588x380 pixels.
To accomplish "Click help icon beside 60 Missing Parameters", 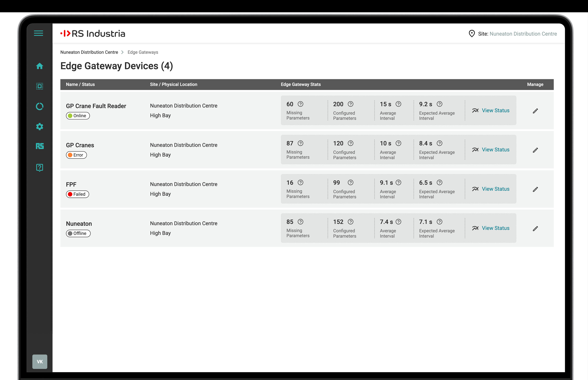I will [x=300, y=104].
